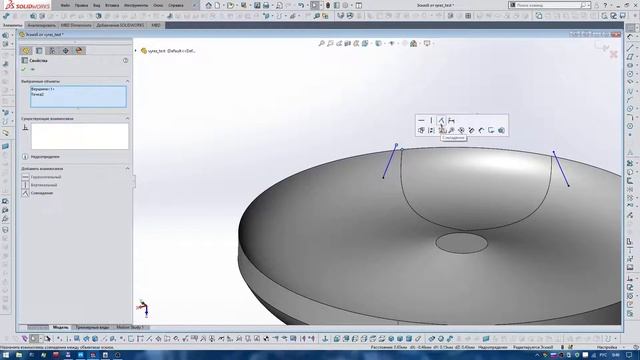The width and height of the screenshot is (640, 360).
Task: Collapse the add relations section
Action: click(127, 168)
